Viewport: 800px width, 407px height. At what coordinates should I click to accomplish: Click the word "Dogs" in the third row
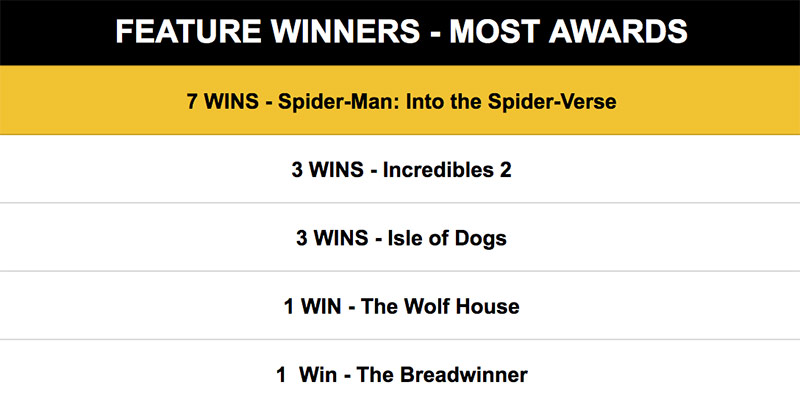(480, 238)
